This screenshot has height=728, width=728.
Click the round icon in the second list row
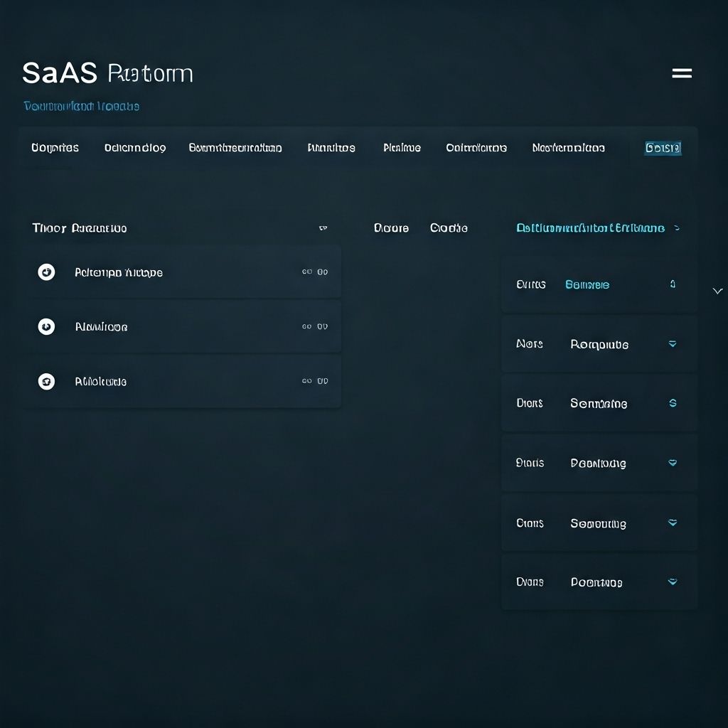[46, 326]
